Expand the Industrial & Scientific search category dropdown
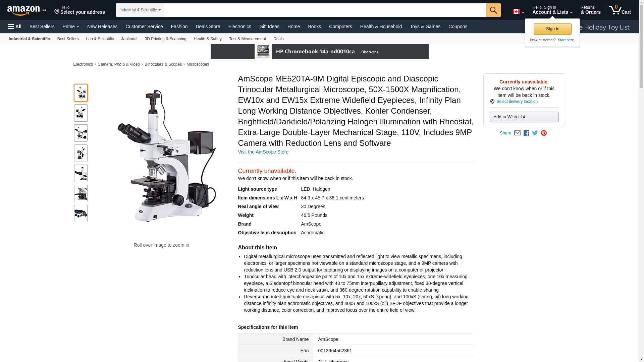644x362 pixels. 140,10
